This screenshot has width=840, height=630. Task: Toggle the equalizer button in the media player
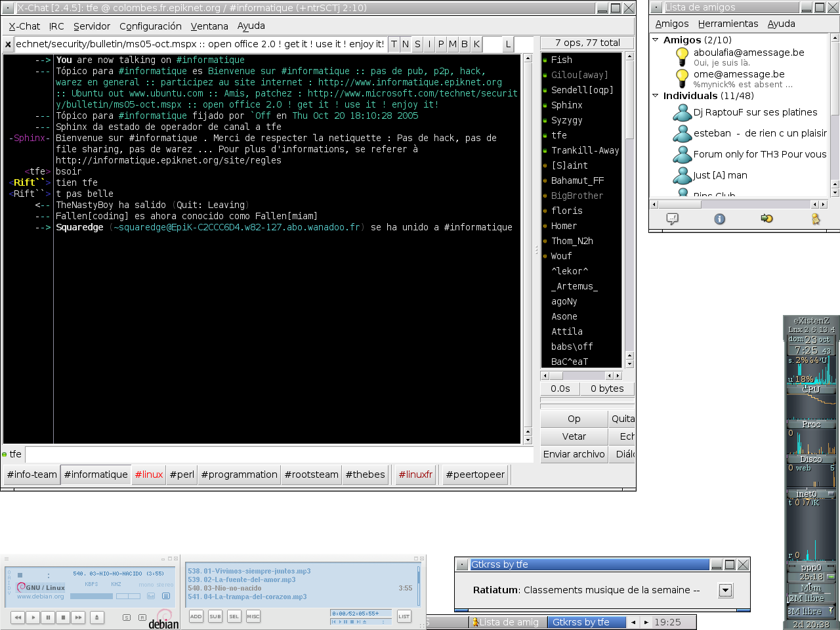click(x=151, y=596)
